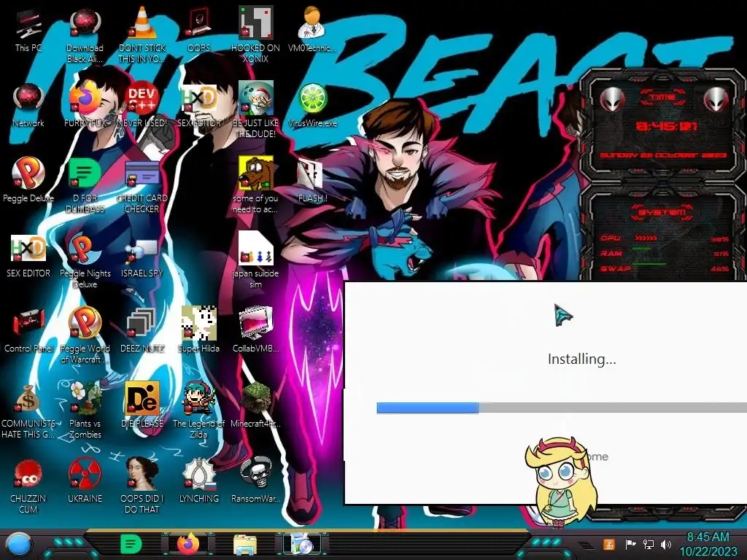The width and height of the screenshot is (747, 560).
Task: Launch Peggle World of Warcraft icon
Action: (85, 324)
